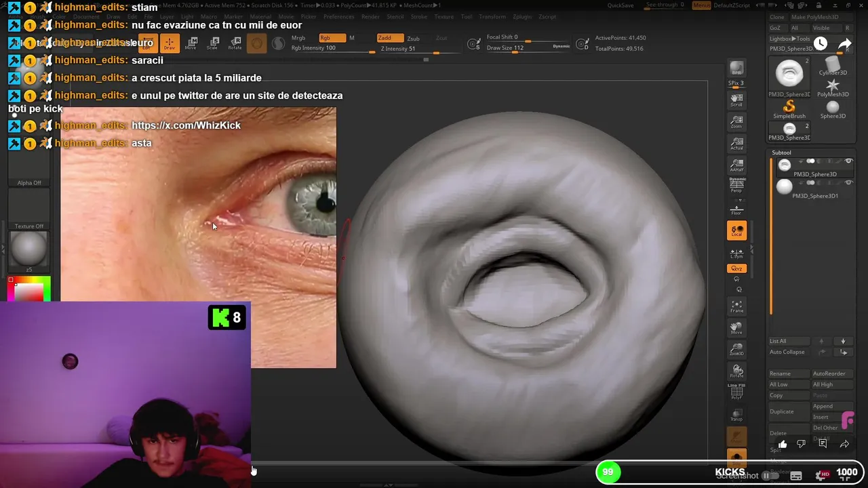The width and height of the screenshot is (868, 488).
Task: Click the Zoom canvas icon
Action: point(736,122)
